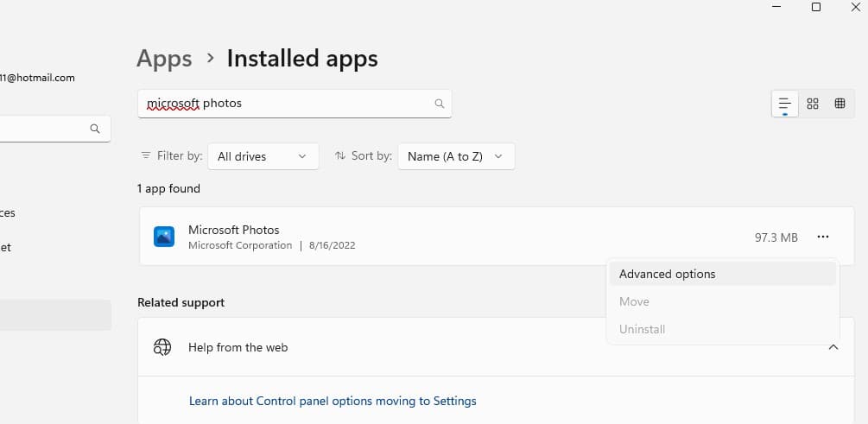Viewport: 868px width, 424px height.
Task: Choose Uninstall in the context menu
Action: [642, 329]
